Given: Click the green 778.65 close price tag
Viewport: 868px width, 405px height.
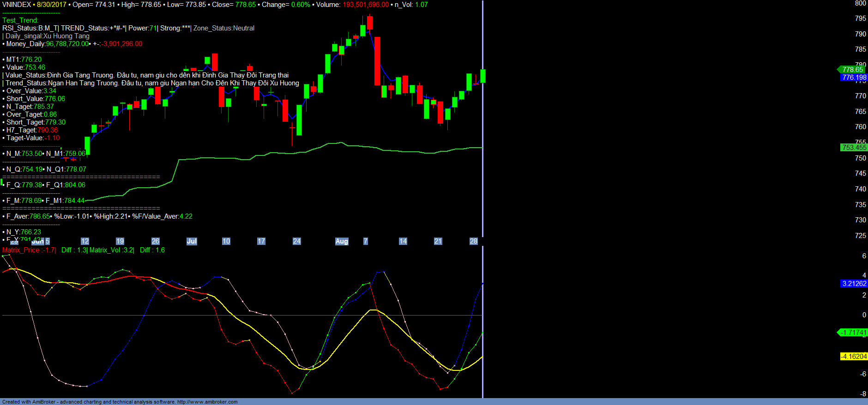Looking at the screenshot, I should point(852,70).
